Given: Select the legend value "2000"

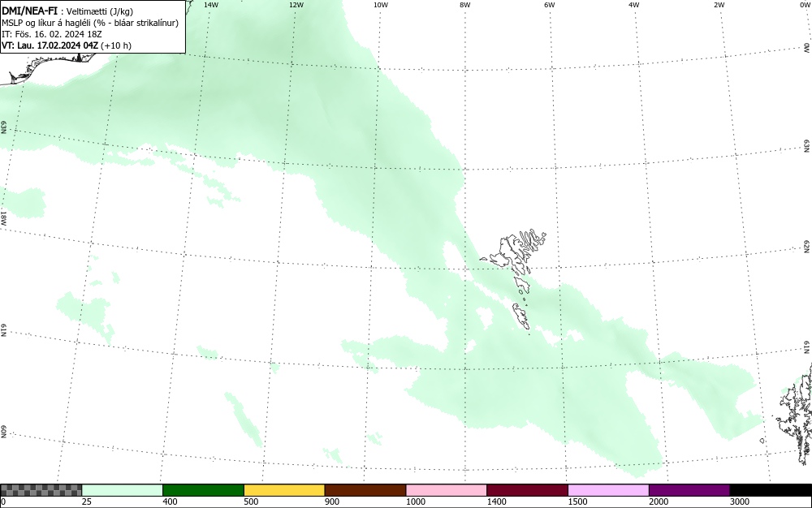Looking at the screenshot, I should (659, 502).
